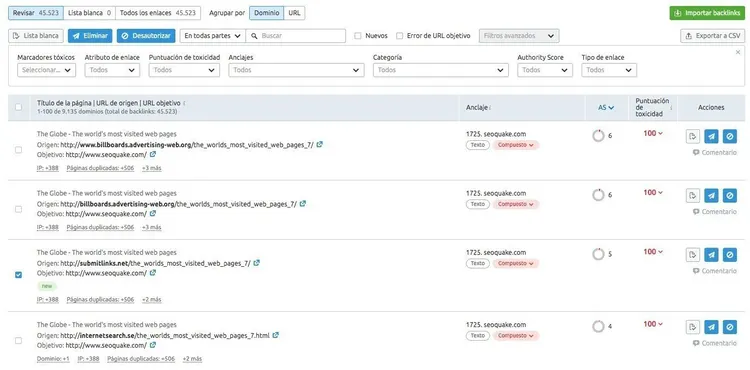Switch to Lista blanca tab

click(x=89, y=13)
